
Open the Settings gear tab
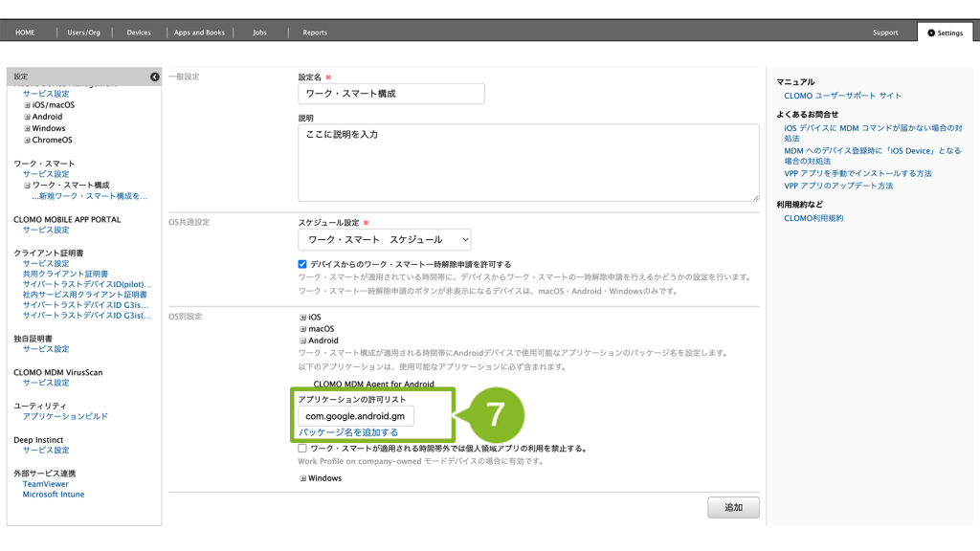(x=944, y=33)
